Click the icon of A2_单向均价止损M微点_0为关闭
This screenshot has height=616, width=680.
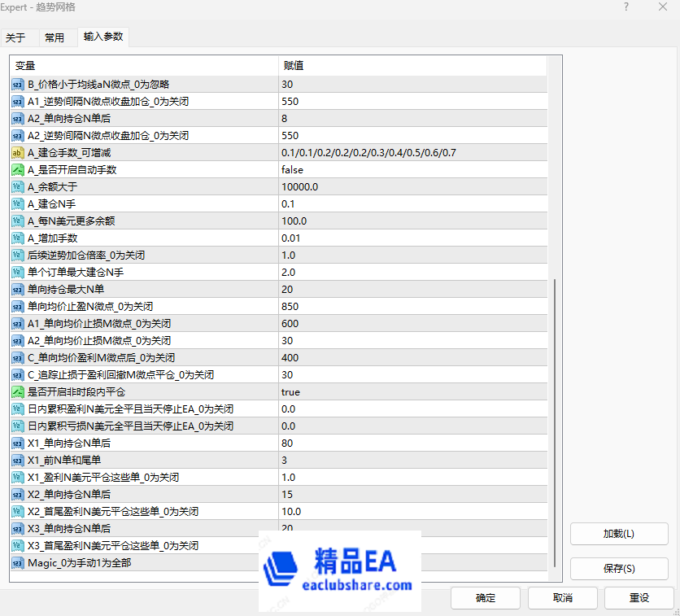click(x=18, y=341)
